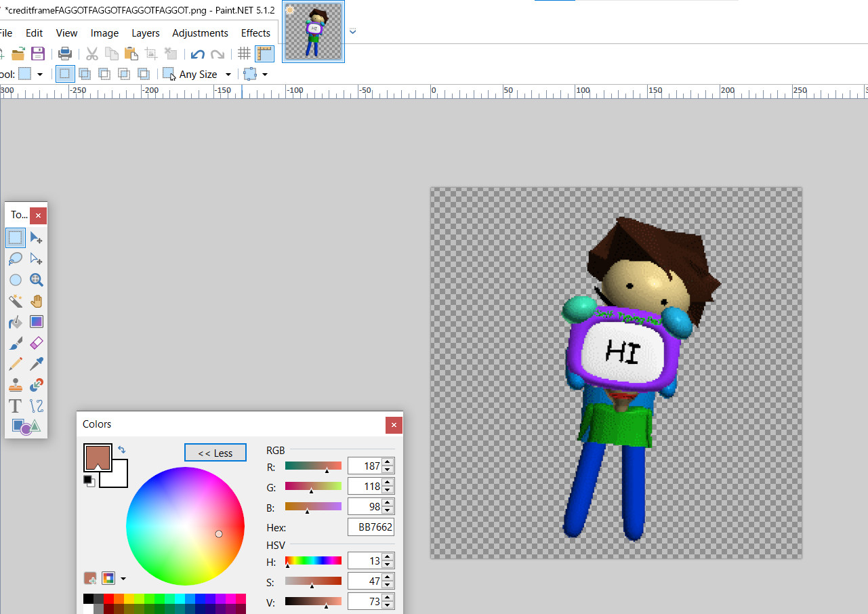This screenshot has height=614, width=868.
Task: Click on the R red channel slider
Action: (x=313, y=466)
